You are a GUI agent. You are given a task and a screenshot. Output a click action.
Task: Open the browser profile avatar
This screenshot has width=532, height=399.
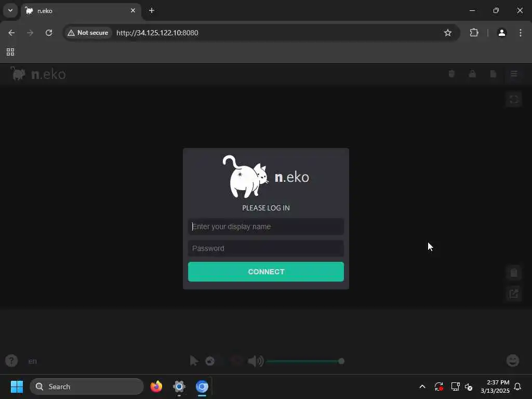pos(502,33)
